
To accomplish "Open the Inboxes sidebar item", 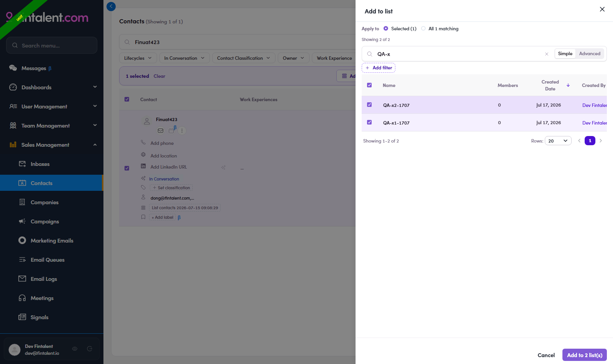I will 52,164.
